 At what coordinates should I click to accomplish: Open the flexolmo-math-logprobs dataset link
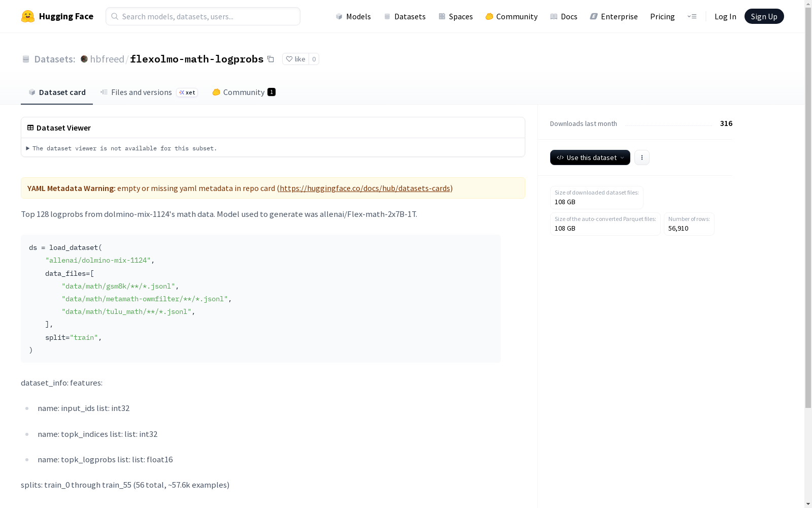tap(197, 59)
